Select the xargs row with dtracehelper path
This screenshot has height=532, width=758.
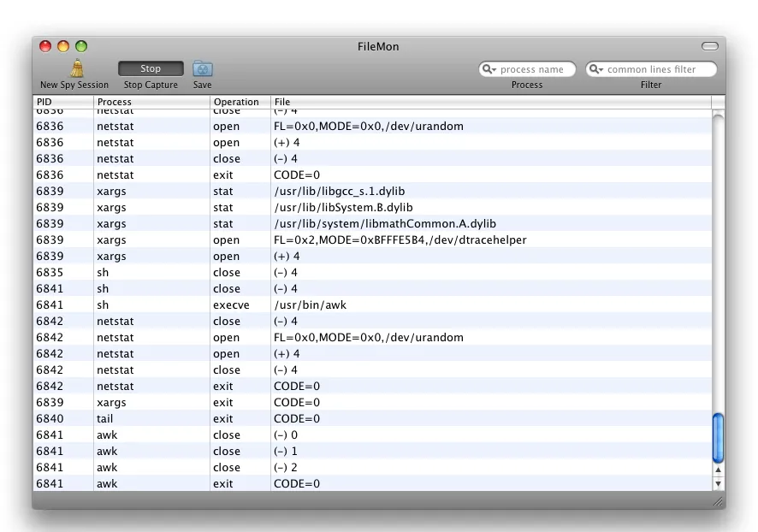[x=342, y=239]
